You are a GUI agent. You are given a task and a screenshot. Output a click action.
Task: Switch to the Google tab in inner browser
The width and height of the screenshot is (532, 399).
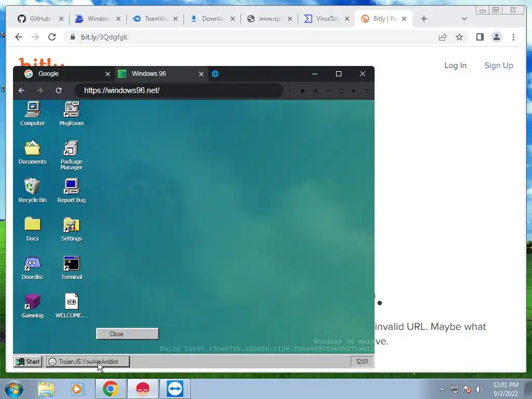[x=64, y=74]
